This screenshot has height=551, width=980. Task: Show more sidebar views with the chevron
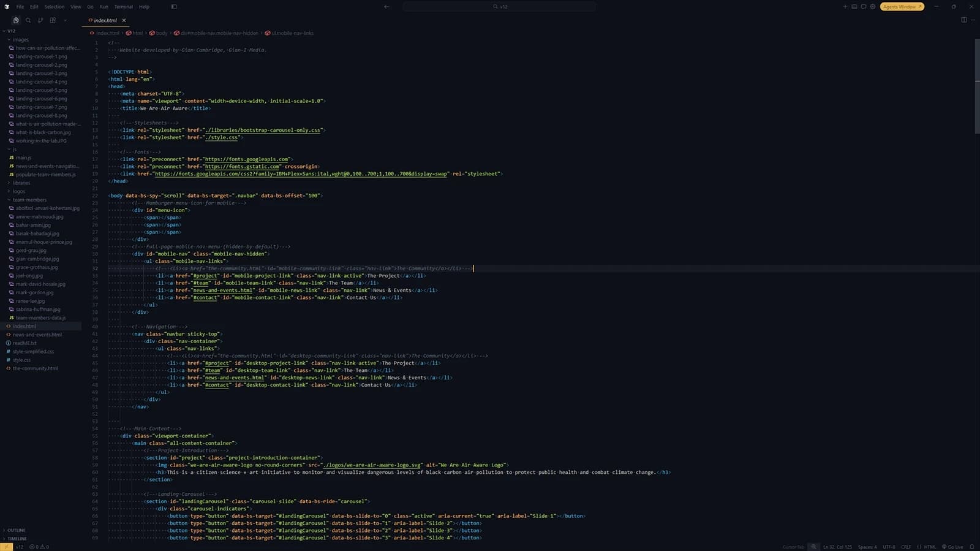click(x=65, y=20)
